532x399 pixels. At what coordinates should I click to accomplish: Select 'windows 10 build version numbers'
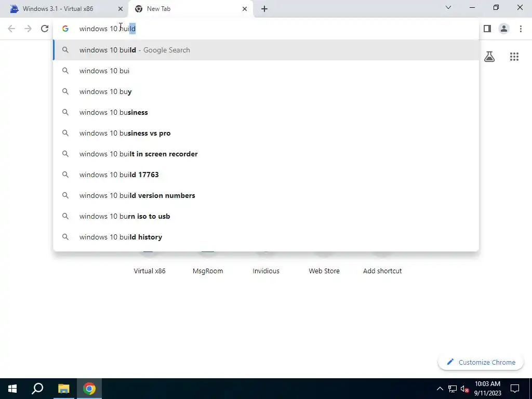tap(266, 195)
